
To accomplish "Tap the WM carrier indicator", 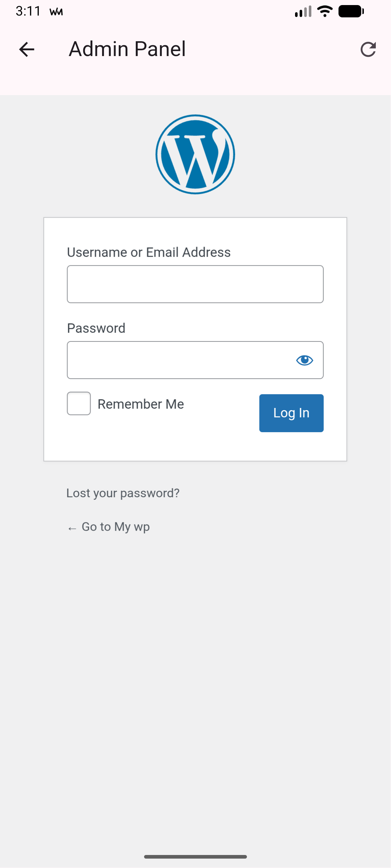I will [x=55, y=11].
